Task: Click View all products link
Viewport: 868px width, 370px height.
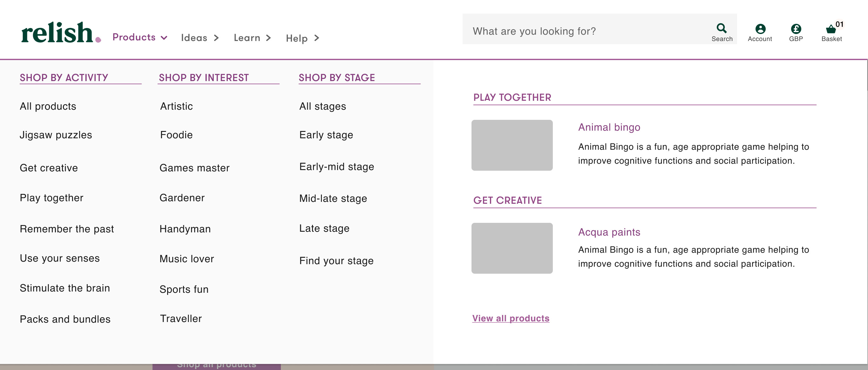Action: [x=511, y=318]
